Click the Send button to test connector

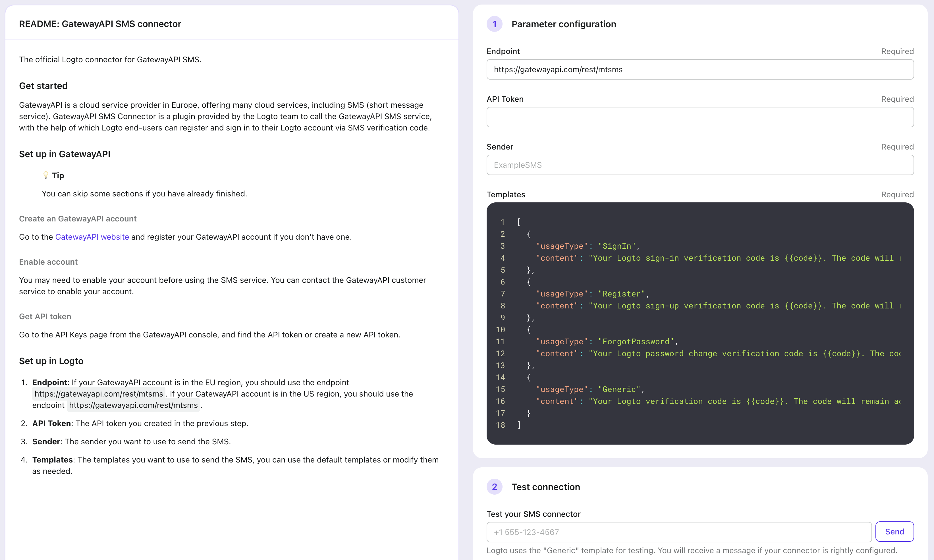(894, 532)
